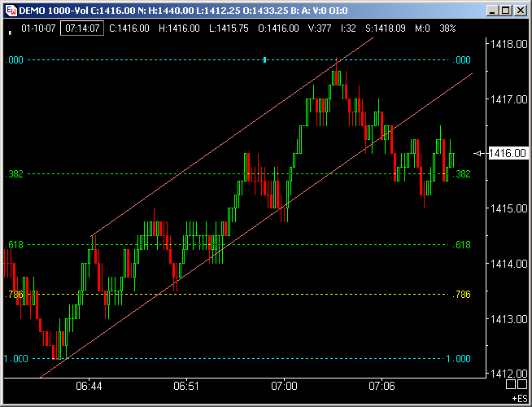Click the window title text DEMO 1000-Vol

[x=53, y=11]
